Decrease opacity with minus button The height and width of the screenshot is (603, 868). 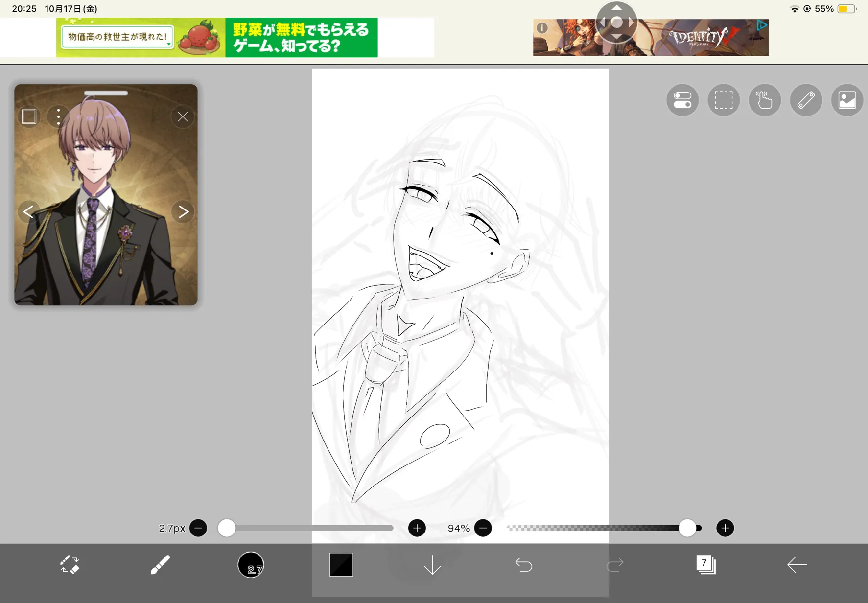click(x=483, y=528)
